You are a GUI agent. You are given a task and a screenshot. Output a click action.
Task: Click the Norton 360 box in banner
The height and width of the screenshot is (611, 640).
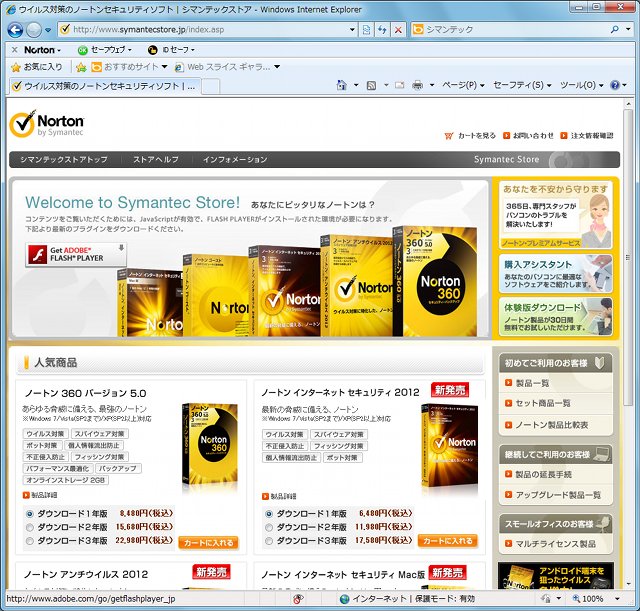click(435, 282)
